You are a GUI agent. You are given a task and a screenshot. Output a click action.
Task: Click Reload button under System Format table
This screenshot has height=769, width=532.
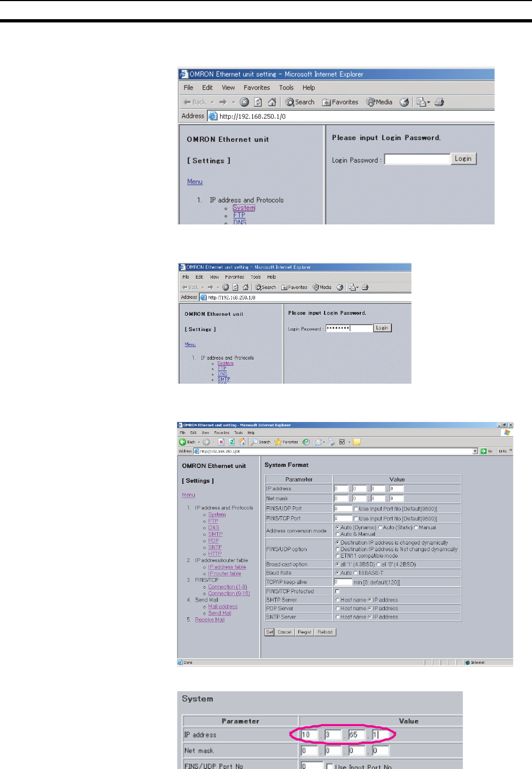point(325,632)
